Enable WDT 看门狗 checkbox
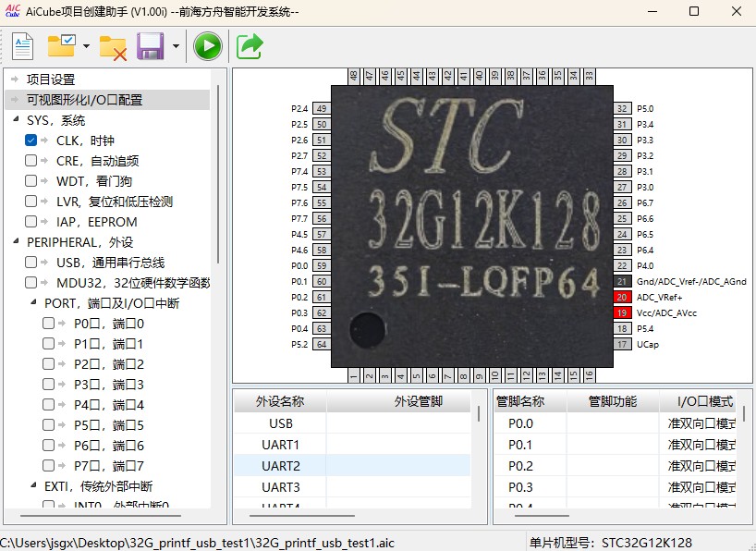This screenshot has height=551, width=756. pos(30,181)
